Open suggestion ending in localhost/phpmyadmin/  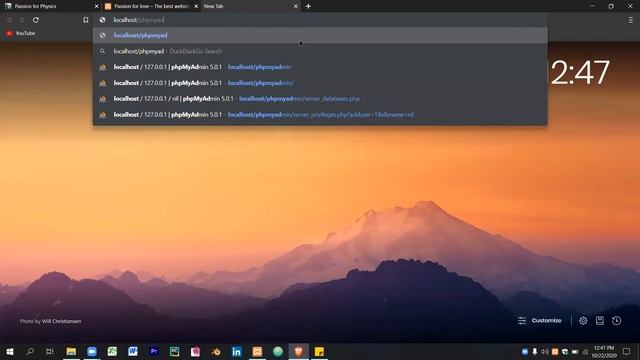320,83
